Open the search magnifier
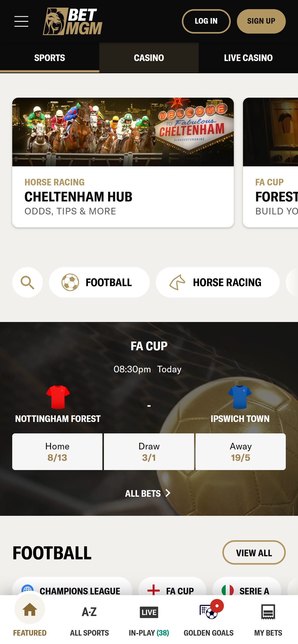This screenshot has width=298, height=644. (x=27, y=282)
